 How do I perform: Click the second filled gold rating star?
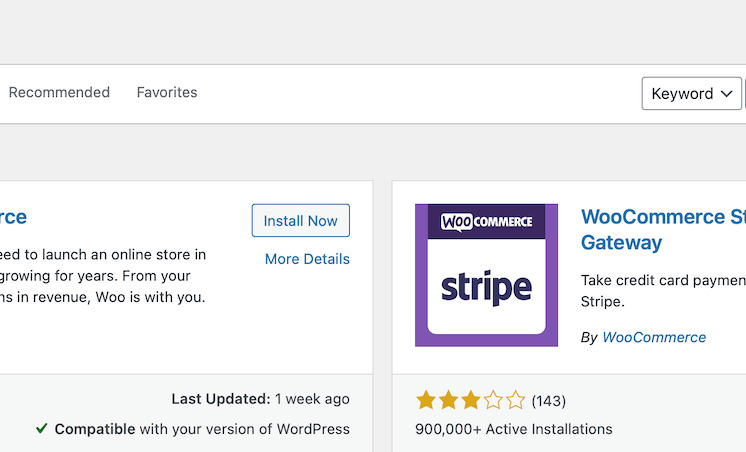448,400
